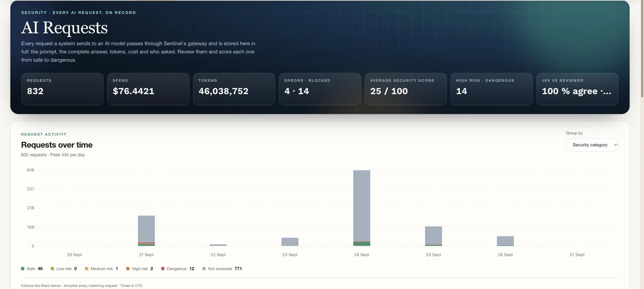Click the 24 Sept peak bar
Image resolution: width=644 pixels, height=289 pixels.
point(362,208)
